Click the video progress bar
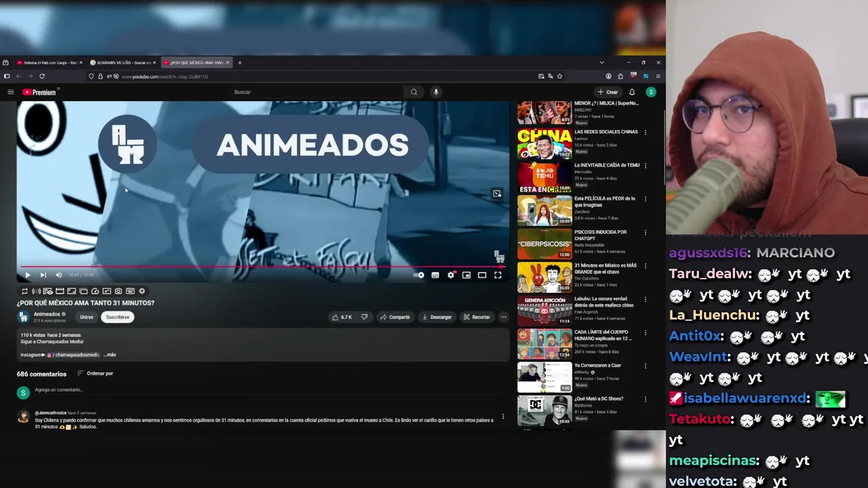 click(262, 267)
